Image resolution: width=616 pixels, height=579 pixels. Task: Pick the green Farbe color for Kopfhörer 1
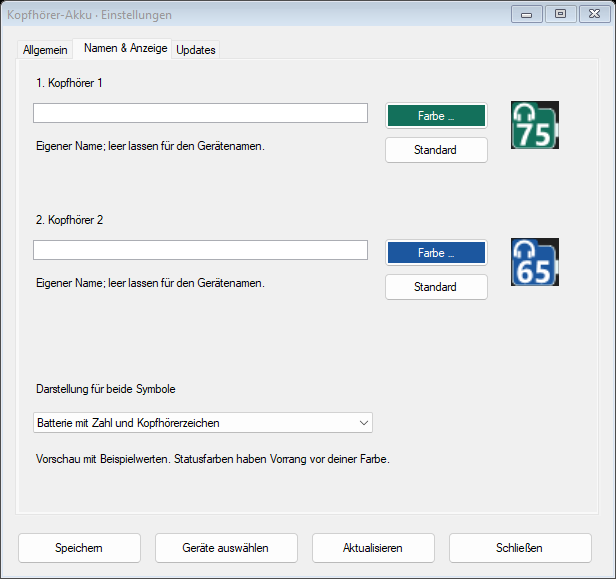(x=436, y=115)
